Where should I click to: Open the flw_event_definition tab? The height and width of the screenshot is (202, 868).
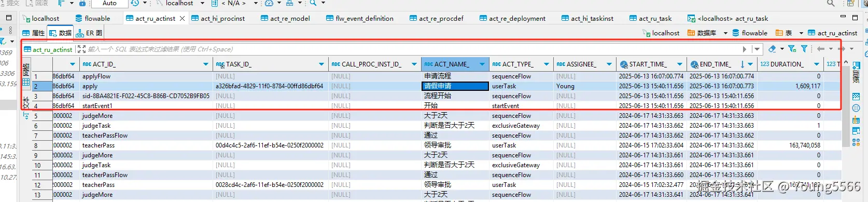pos(360,18)
